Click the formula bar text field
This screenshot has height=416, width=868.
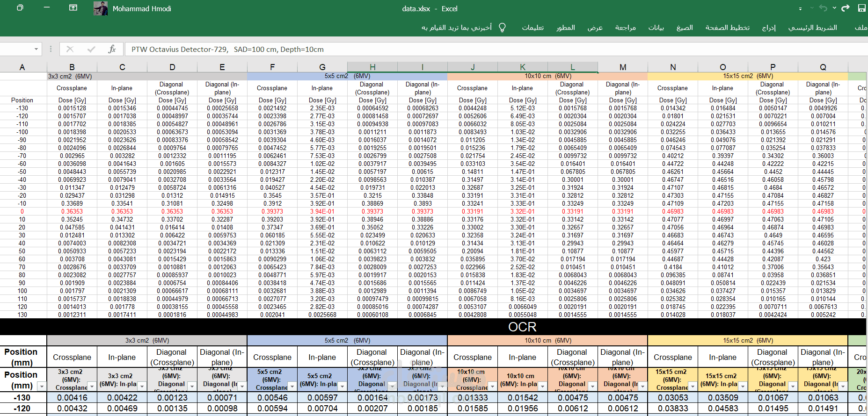coord(421,49)
